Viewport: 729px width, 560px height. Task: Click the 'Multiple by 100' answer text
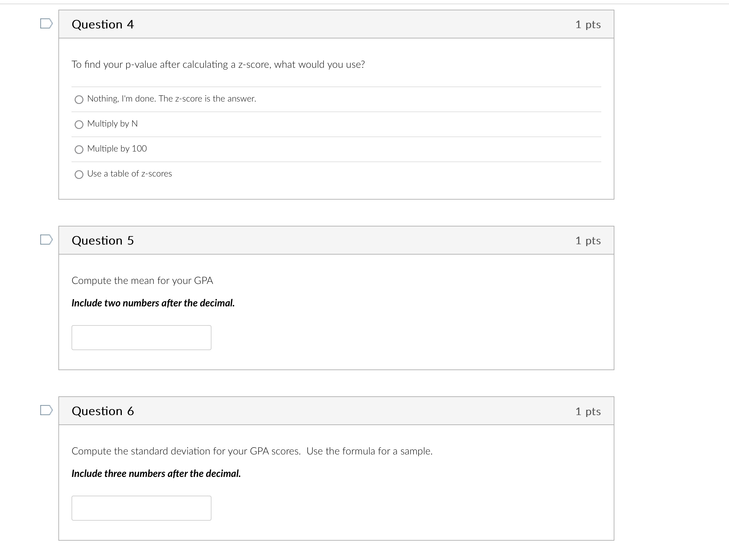tap(117, 149)
